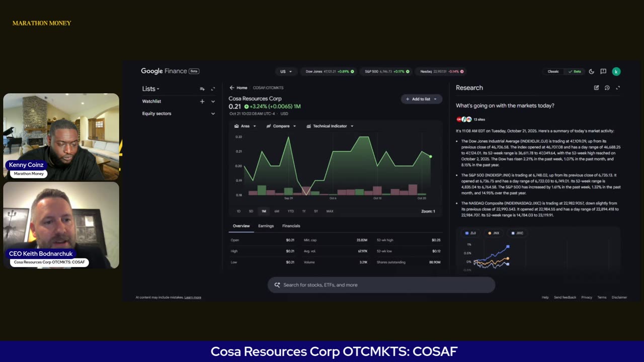
Task: Click the source site icons beside 13 sites
Action: [464, 120]
